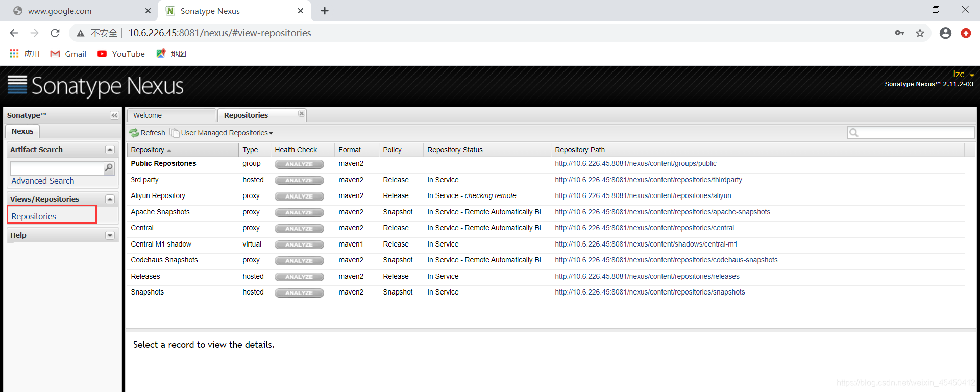Click the search magnifier in Artifact Search
The height and width of the screenshot is (392, 980).
click(109, 167)
